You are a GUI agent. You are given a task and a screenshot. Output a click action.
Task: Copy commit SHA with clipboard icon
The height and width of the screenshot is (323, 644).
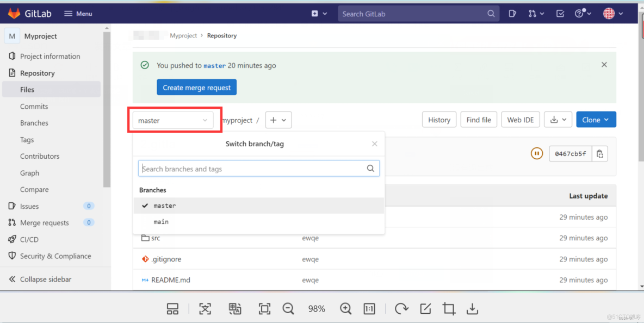(599, 154)
